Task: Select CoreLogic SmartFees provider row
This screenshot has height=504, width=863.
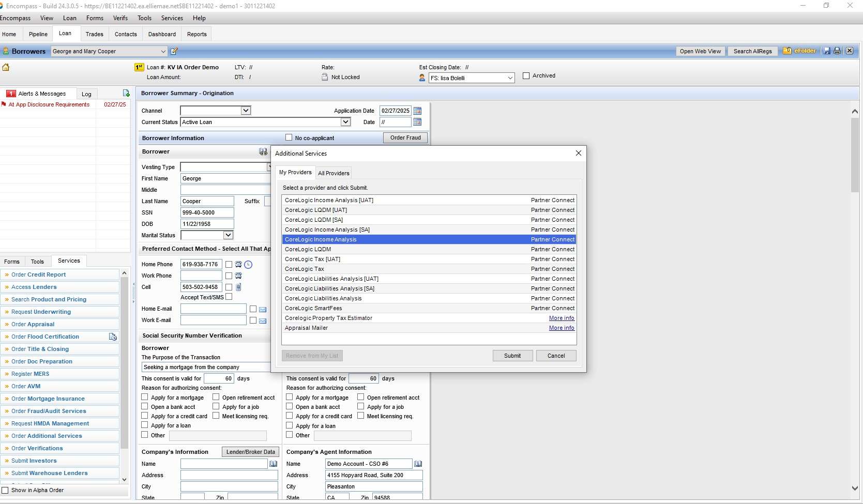Action: [x=429, y=308]
